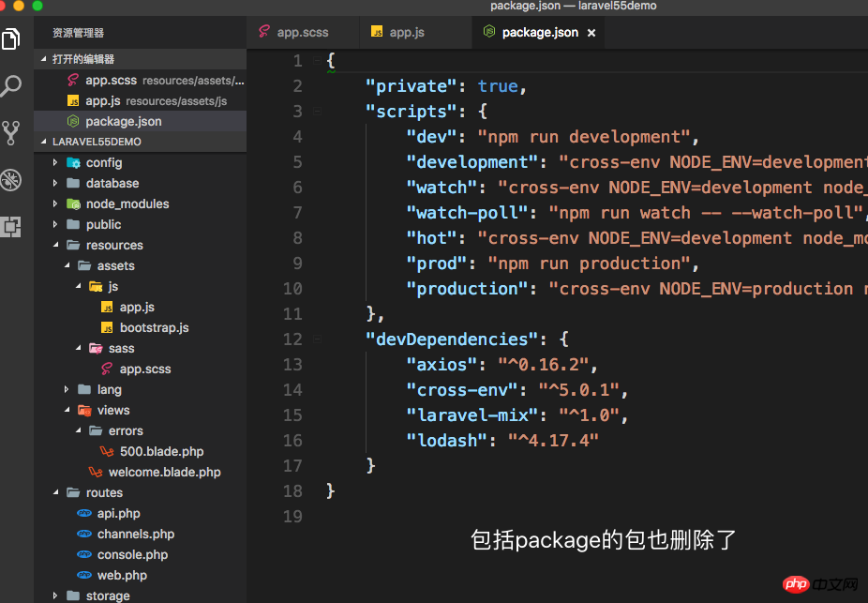868x603 pixels.
Task: Select package.json in open editors list
Action: coord(140,121)
